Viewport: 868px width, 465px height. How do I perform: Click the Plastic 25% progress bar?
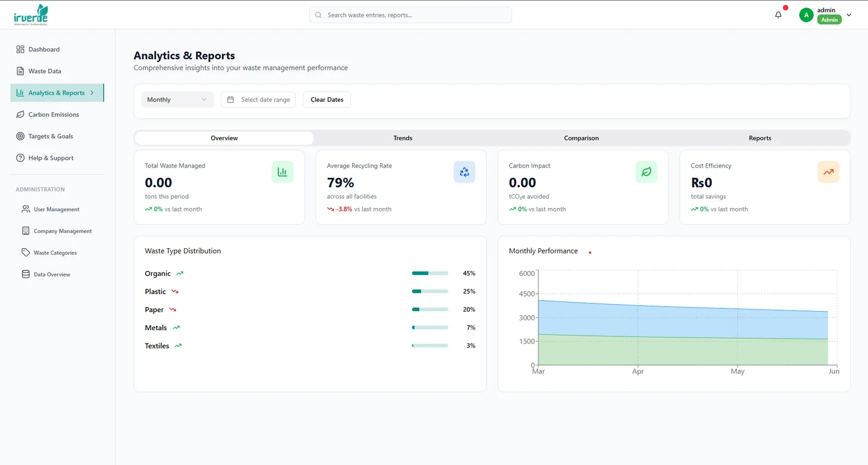click(430, 292)
